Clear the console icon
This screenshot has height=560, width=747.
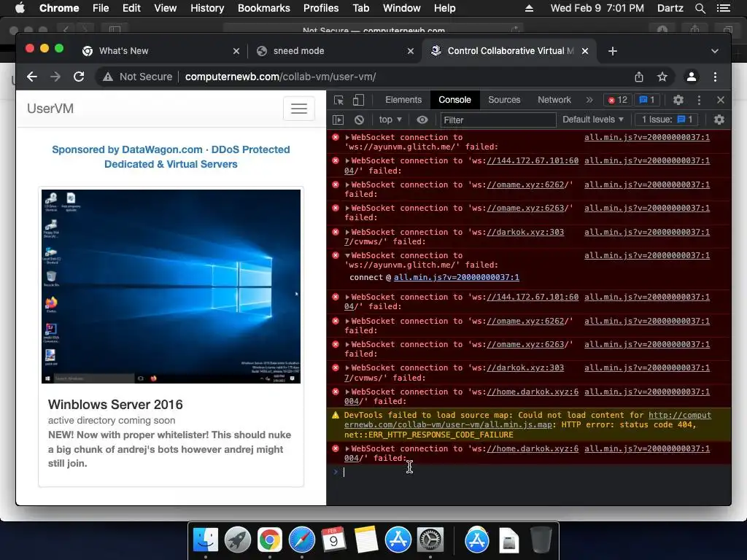pyautogui.click(x=359, y=120)
